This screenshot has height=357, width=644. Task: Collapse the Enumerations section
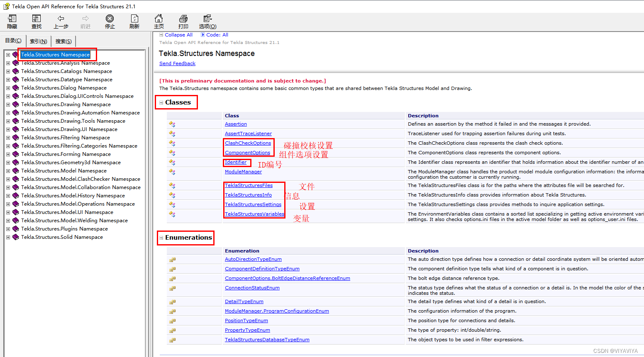161,238
